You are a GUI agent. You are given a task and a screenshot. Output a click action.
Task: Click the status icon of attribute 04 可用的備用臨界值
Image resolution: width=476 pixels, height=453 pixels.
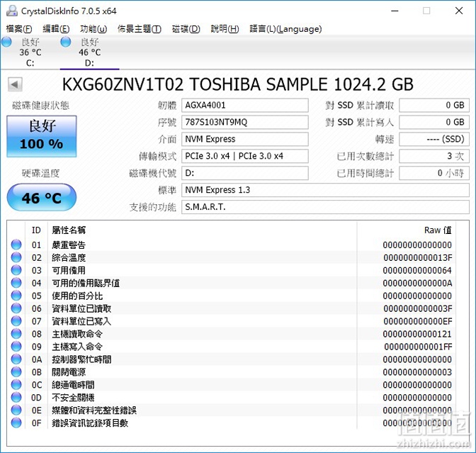(x=16, y=283)
